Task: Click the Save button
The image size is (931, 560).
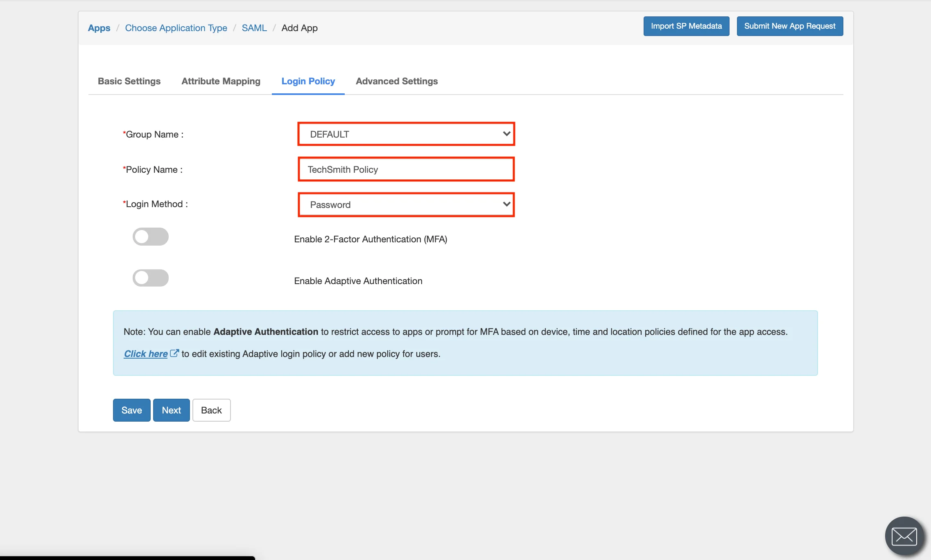Action: coord(131,410)
